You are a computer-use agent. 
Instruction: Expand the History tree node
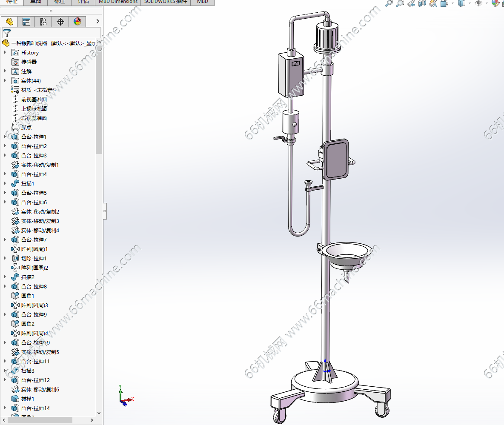tap(5, 53)
